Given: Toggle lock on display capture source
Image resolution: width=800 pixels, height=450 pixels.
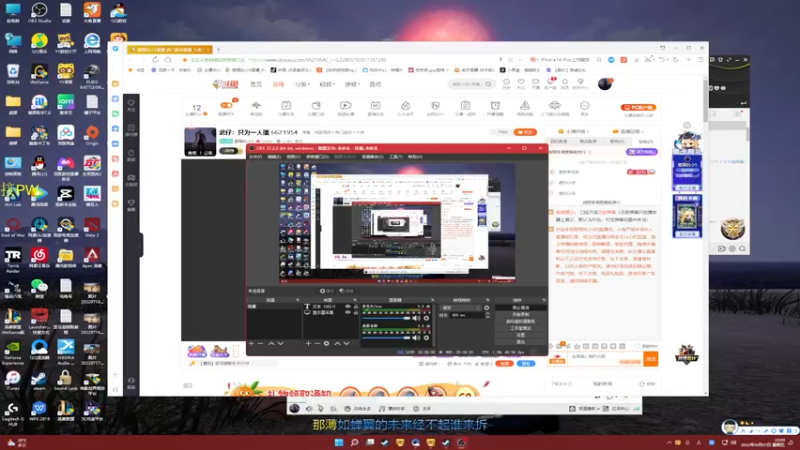Looking at the screenshot, I should 356,312.
